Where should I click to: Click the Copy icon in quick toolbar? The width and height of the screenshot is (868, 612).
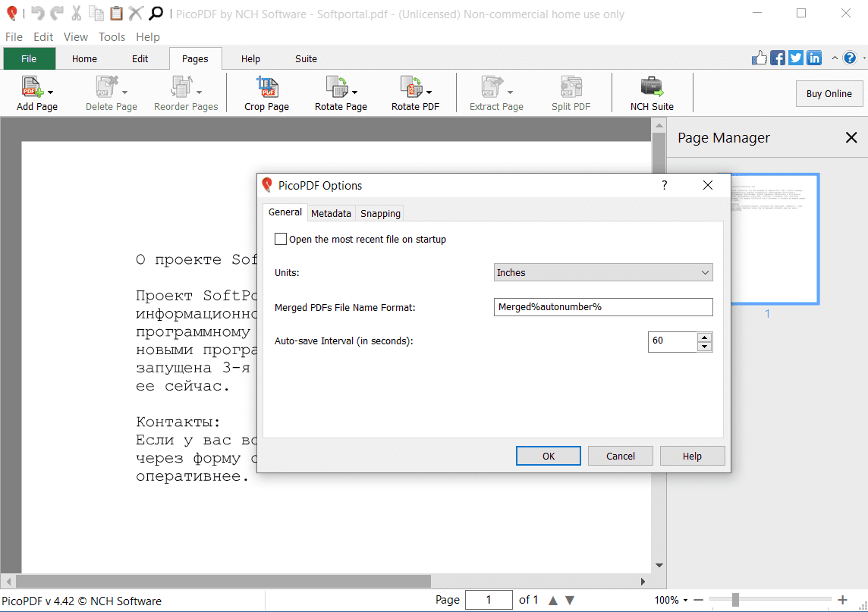(96, 13)
